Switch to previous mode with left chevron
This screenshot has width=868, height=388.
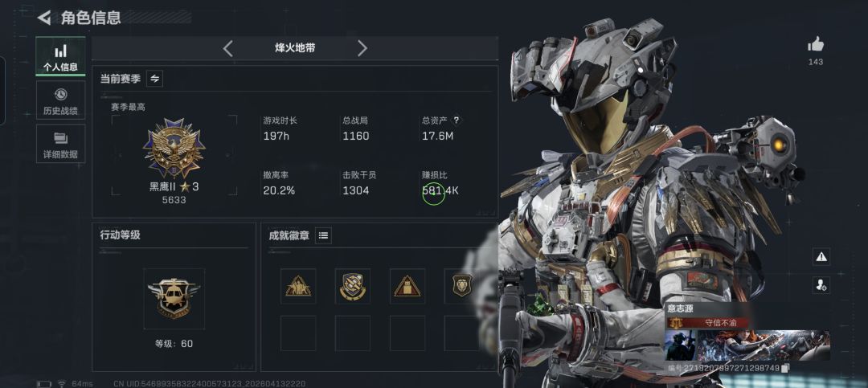point(227,48)
